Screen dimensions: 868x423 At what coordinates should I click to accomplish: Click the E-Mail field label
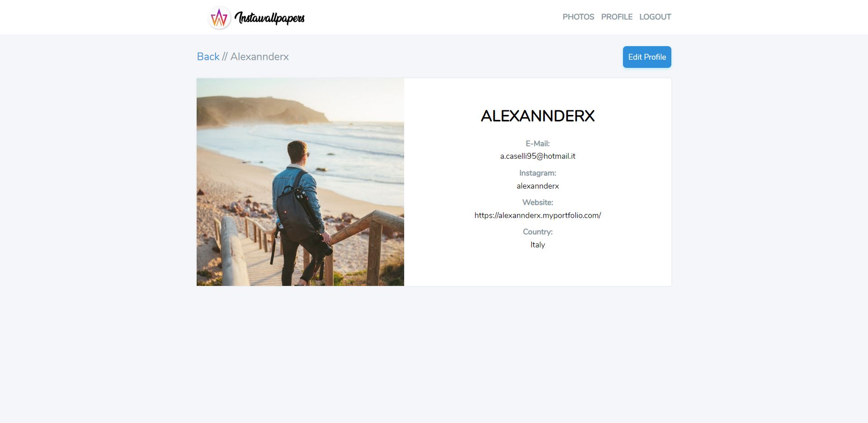click(538, 143)
